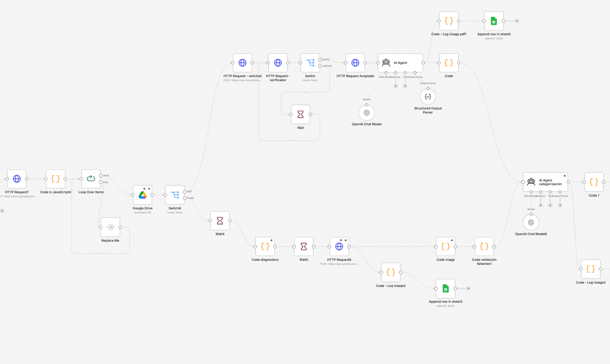Click the Switch6 image output connector
610x364 pixels.
point(185,198)
